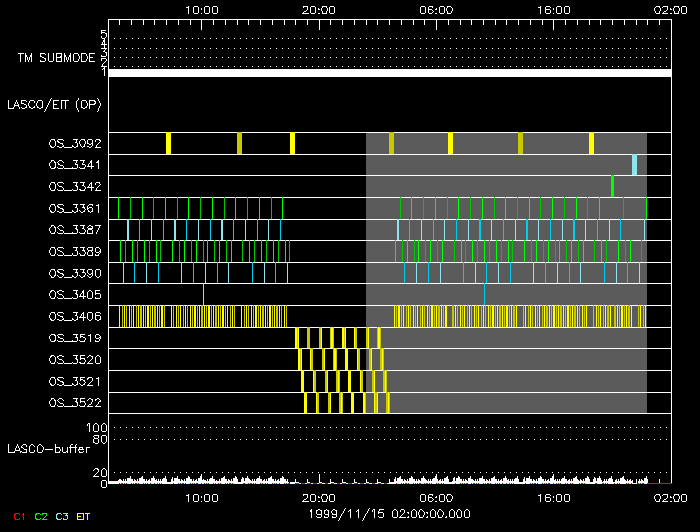Image resolution: width=700 pixels, height=532 pixels.
Task: Click the OS_3361 row label
Action: tap(75, 208)
